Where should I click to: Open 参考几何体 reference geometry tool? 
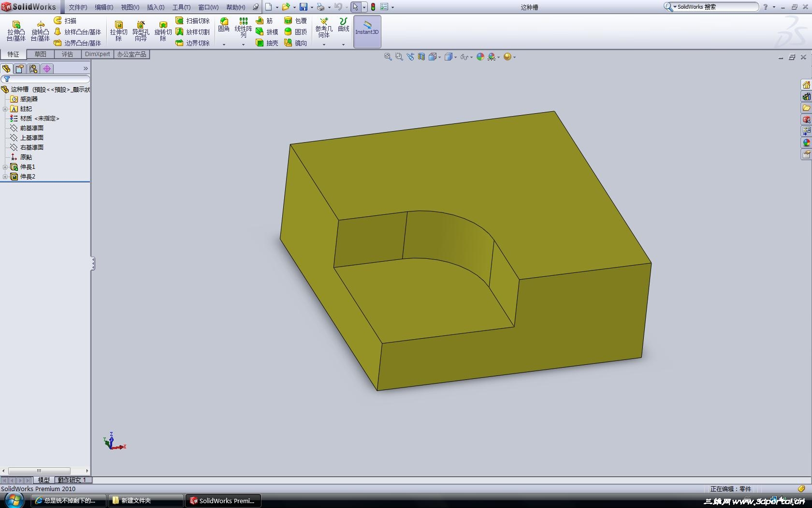coord(324,28)
